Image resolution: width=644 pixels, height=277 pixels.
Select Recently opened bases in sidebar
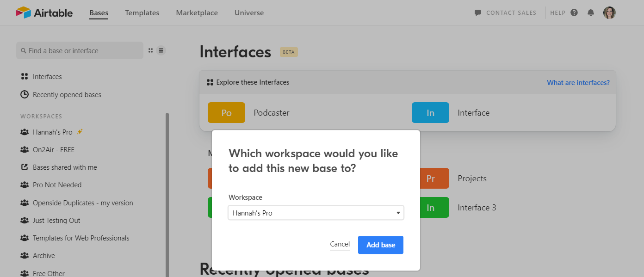pyautogui.click(x=67, y=95)
